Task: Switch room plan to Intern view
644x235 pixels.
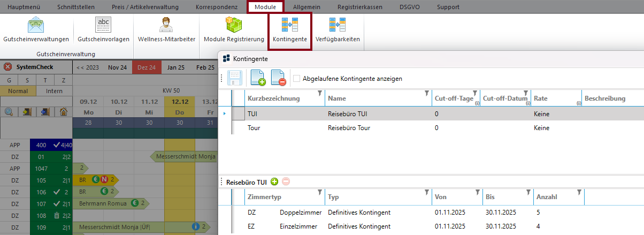Action: [54, 91]
